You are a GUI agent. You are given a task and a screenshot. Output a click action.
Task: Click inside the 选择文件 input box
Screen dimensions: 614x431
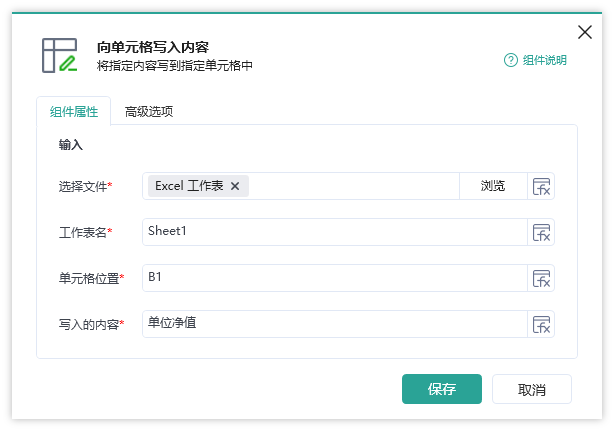[352, 186]
